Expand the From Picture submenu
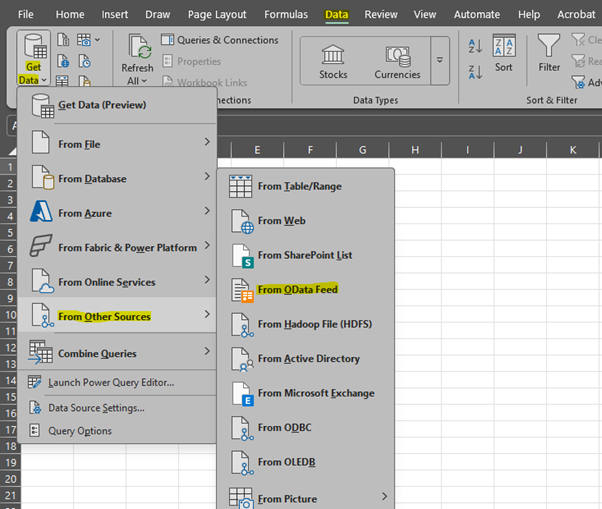 point(306,497)
